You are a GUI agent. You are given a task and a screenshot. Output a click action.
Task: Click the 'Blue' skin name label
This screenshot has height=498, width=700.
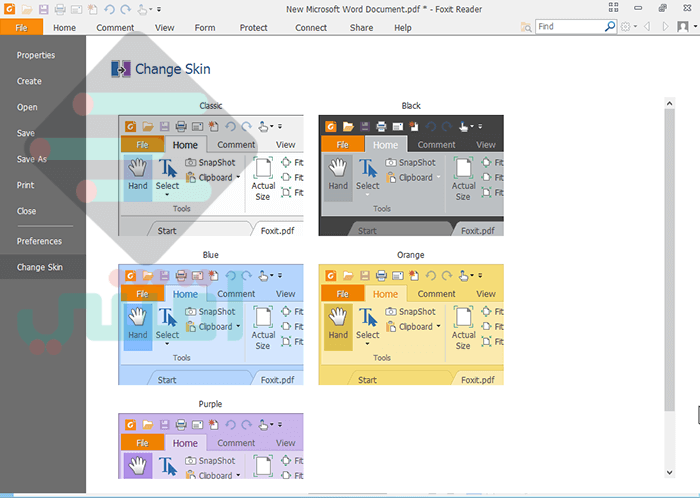pos(211,255)
